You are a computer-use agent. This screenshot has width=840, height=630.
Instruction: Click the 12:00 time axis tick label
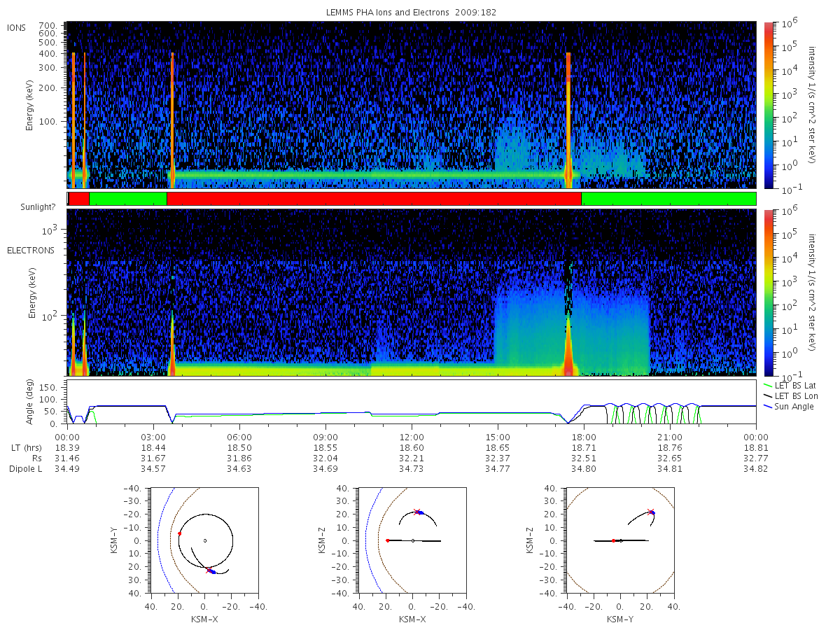(412, 436)
